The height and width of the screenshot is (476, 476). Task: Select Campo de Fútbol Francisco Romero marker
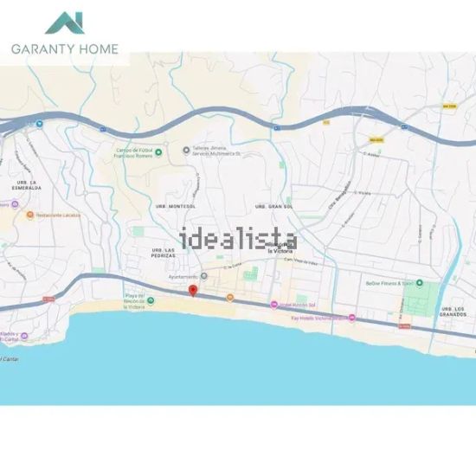coord(158,152)
